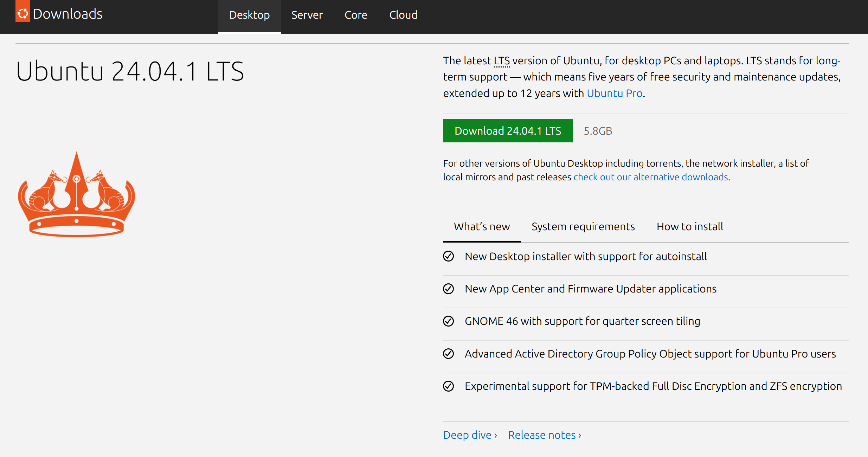Click checkmark icon beside New App Center
Viewport: 868px width, 457px height.
click(x=448, y=289)
